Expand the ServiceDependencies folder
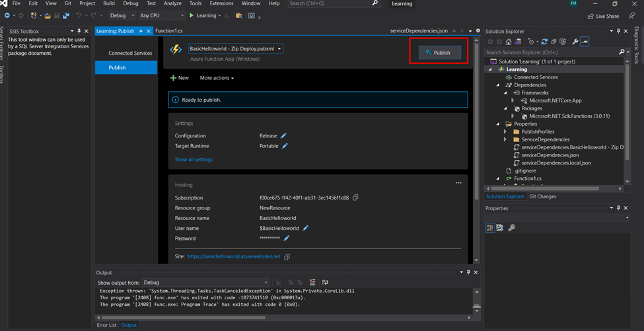Screen dimensions: 644x331 tap(505, 139)
